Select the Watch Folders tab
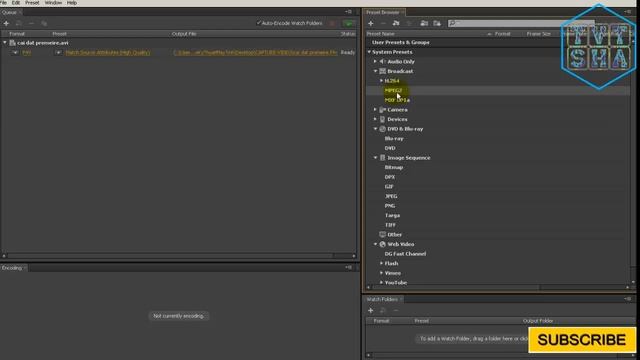Viewport: 640px width, 360px height. click(x=382, y=299)
